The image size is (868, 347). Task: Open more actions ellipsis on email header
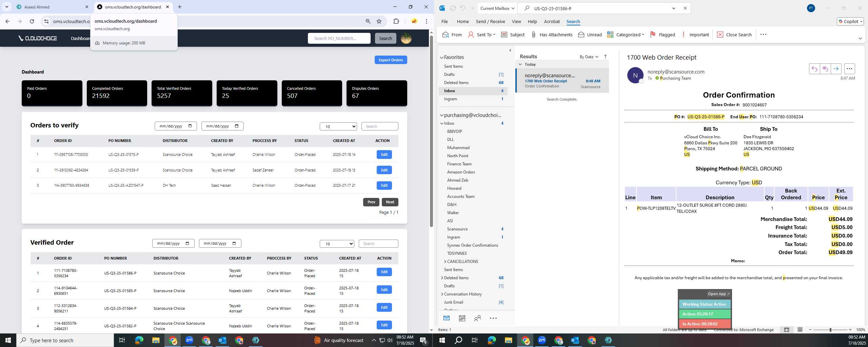[849, 69]
